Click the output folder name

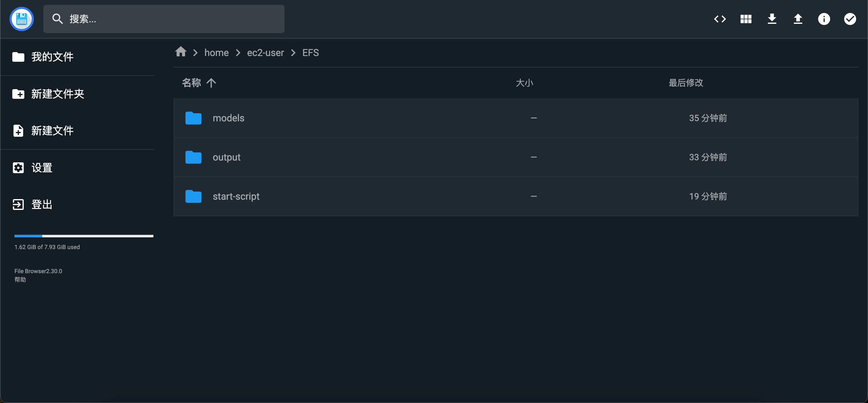tap(226, 157)
